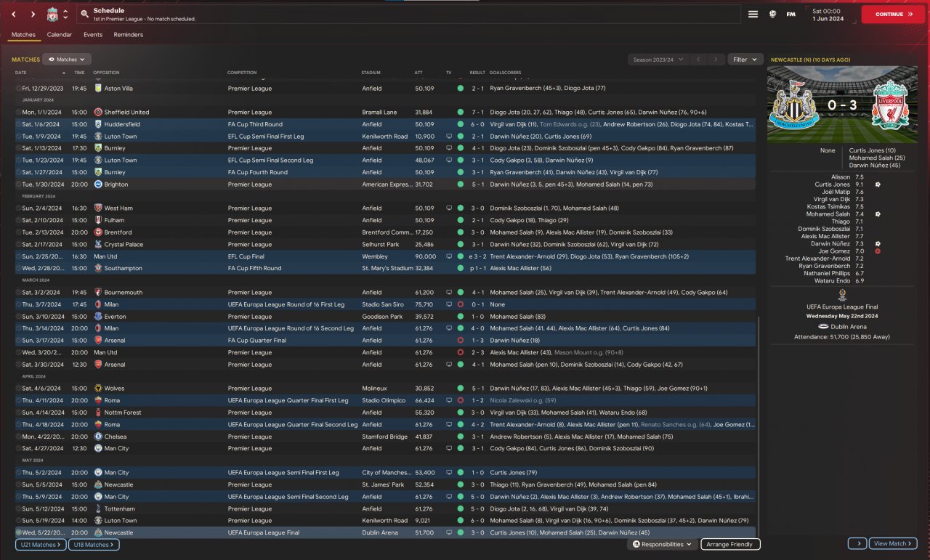Select the Sat 3/2/2024 match row marker
This screenshot has width=930, height=560.
(x=18, y=293)
